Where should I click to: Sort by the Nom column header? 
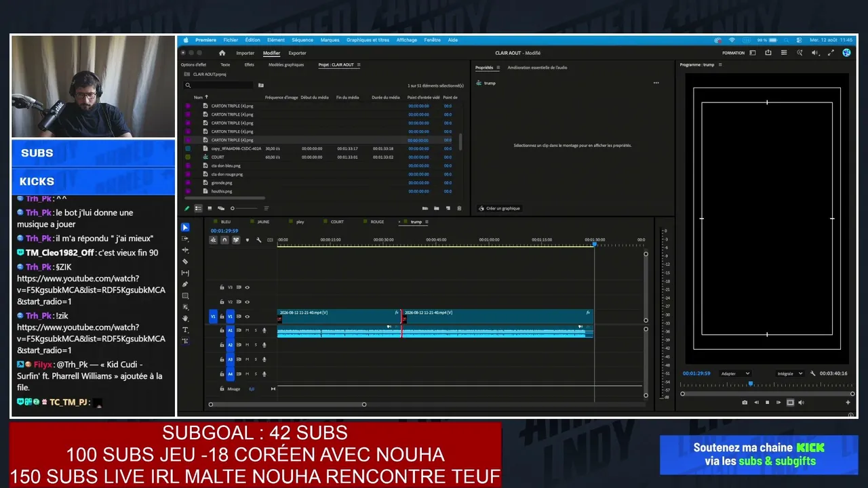(199, 98)
